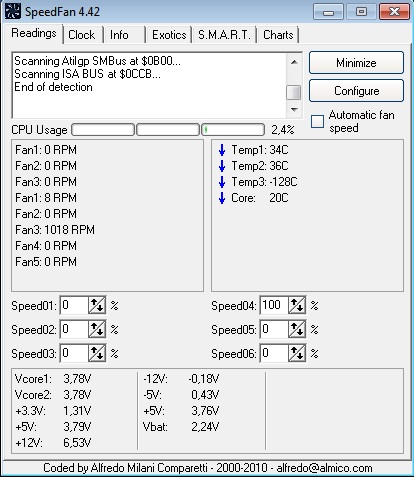
Task: Click the down arrow icon beside Temp3
Action: 222,182
